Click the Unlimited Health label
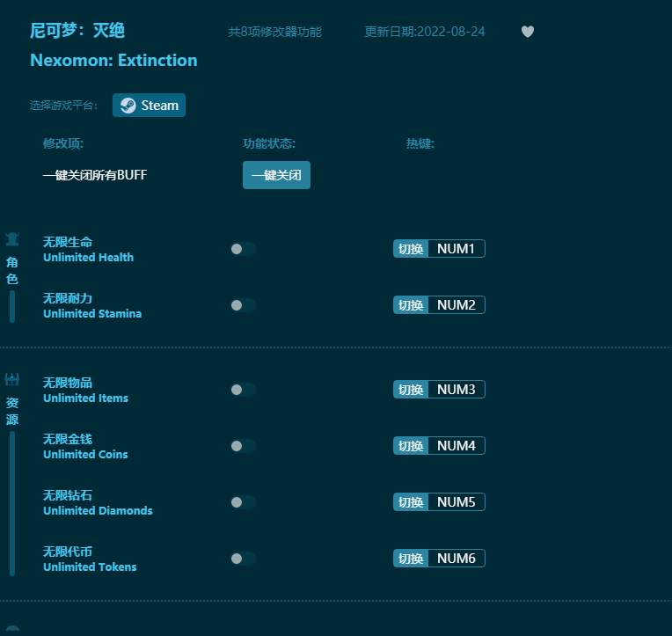Image resolution: width=672 pixels, height=636 pixels. click(x=88, y=257)
